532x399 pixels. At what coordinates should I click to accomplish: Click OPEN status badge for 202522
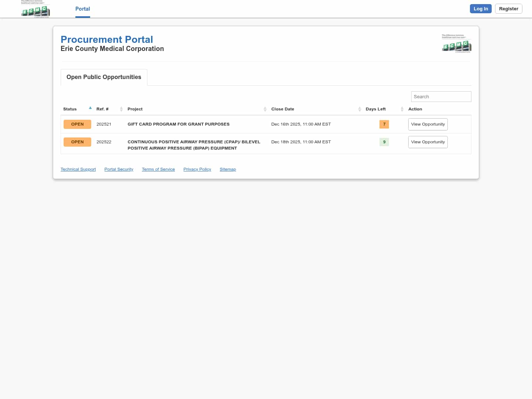(77, 142)
